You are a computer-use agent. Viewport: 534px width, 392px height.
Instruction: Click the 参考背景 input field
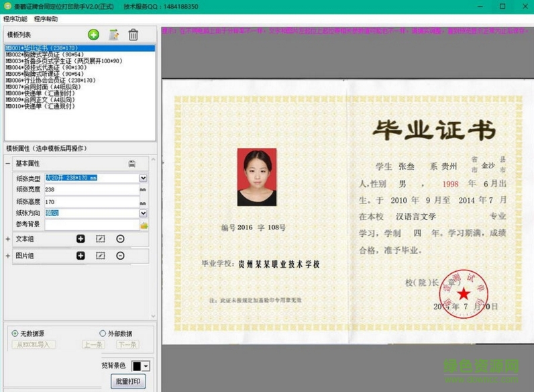[92, 224]
